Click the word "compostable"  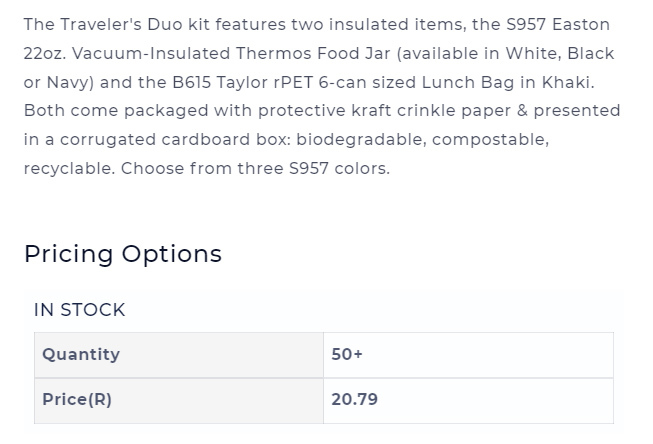490,140
